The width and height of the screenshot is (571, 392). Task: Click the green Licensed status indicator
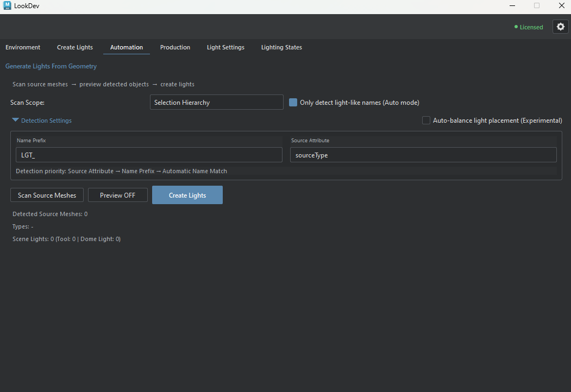[x=529, y=27]
